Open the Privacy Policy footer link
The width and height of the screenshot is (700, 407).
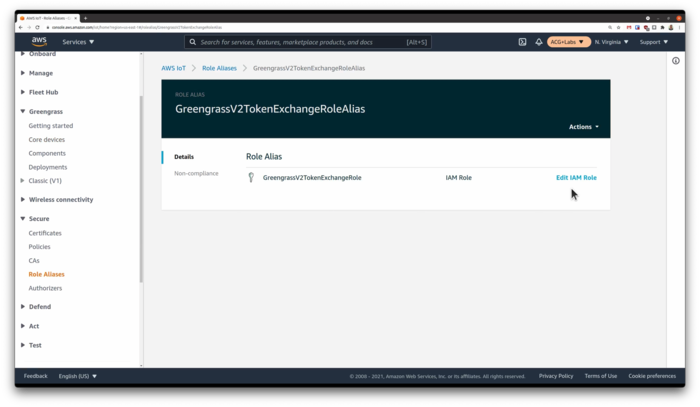click(556, 376)
